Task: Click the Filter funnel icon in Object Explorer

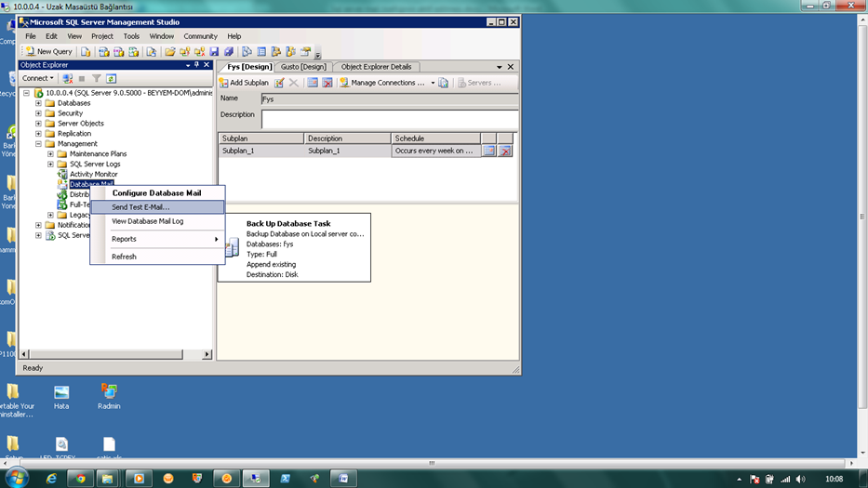Action: [x=97, y=79]
